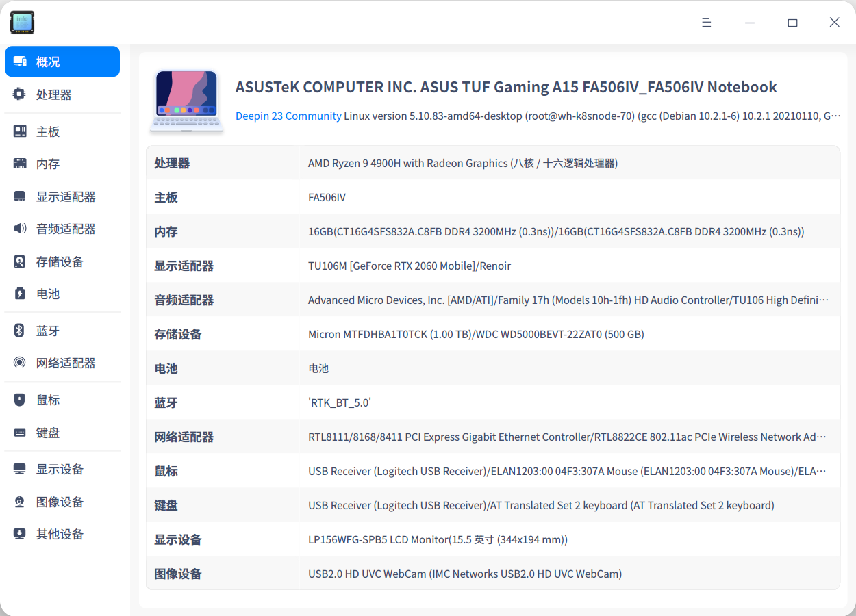The width and height of the screenshot is (856, 616).
Task: Click the 主板 motherboard sidebar icon
Action: [x=20, y=131]
